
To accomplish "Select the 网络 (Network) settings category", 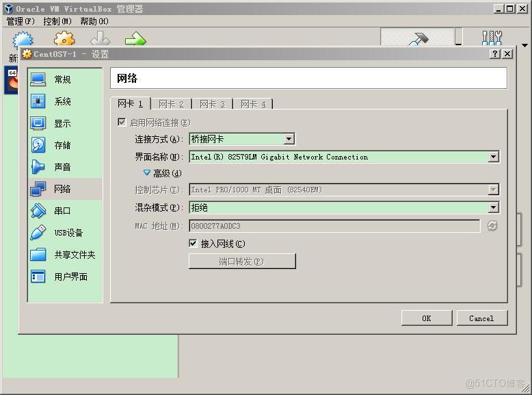I will 65,189.
